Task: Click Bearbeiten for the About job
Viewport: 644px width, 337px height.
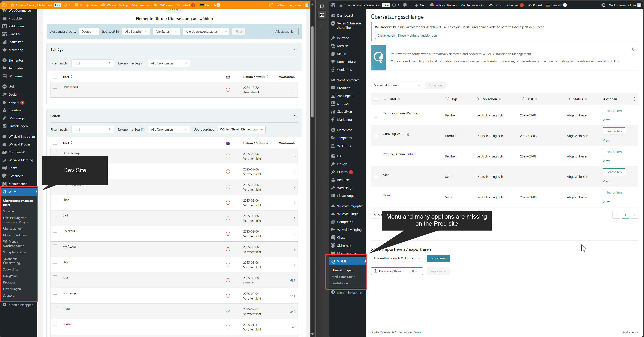Action: tap(614, 172)
